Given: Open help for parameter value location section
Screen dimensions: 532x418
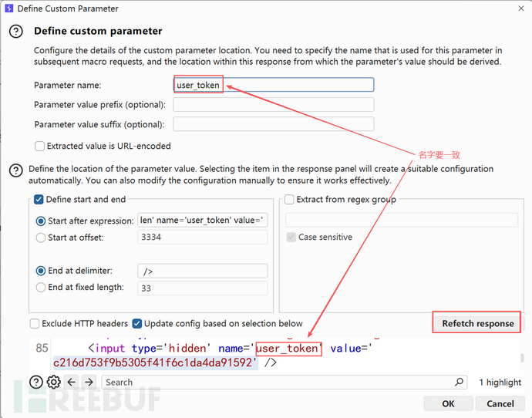Looking at the screenshot, I should [16, 170].
